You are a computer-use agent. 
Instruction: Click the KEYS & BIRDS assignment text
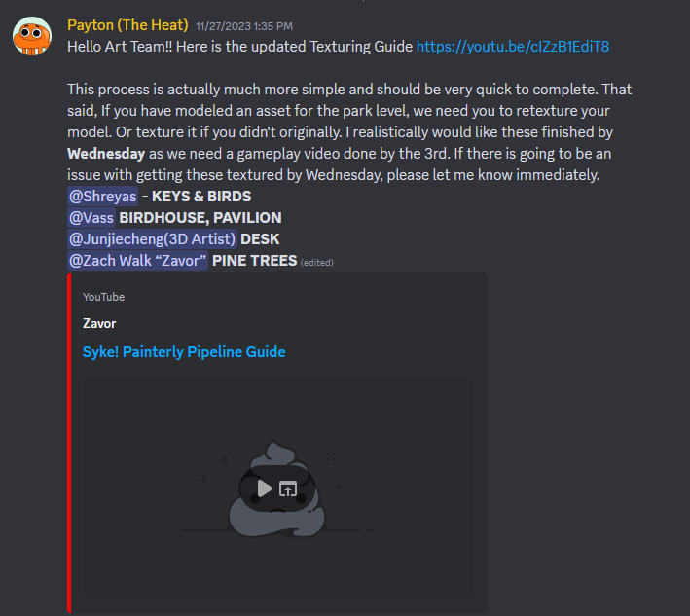point(201,197)
